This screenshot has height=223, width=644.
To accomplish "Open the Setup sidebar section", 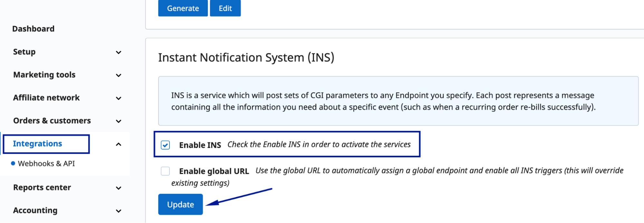I will 24,52.
